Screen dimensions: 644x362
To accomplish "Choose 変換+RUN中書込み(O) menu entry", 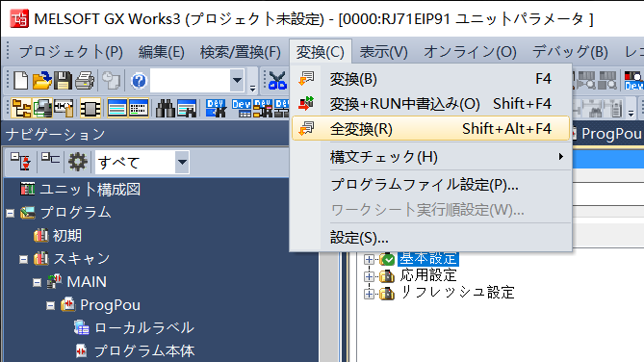I will point(431,104).
